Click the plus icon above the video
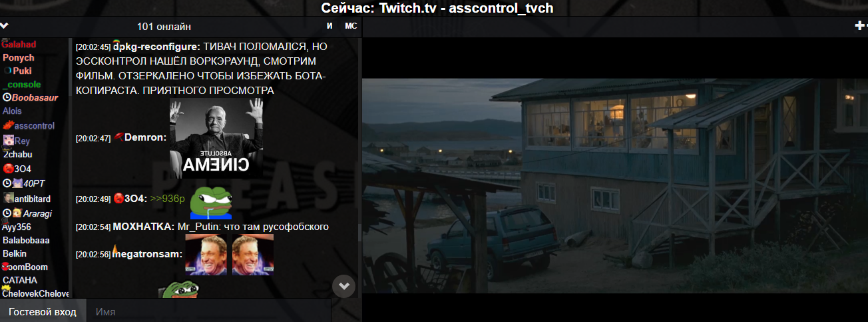The width and height of the screenshot is (868, 322). (x=859, y=26)
